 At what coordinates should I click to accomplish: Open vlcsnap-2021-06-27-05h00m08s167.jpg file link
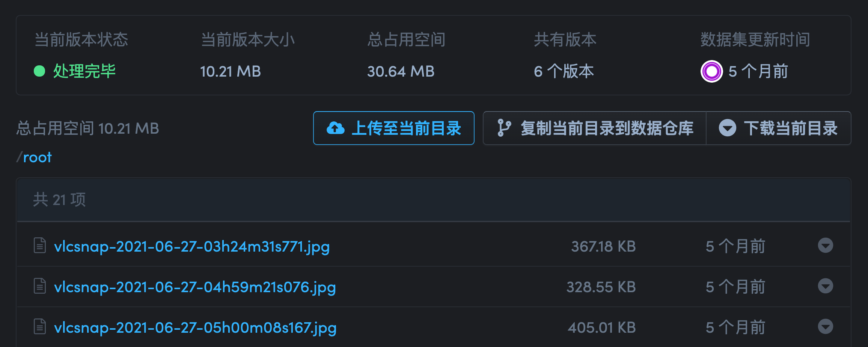pos(195,328)
